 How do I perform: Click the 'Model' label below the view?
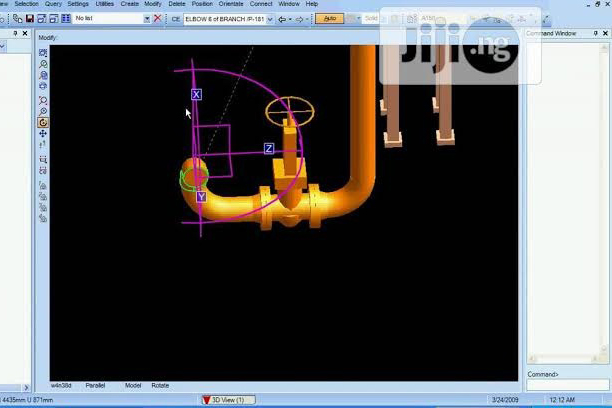tap(133, 385)
